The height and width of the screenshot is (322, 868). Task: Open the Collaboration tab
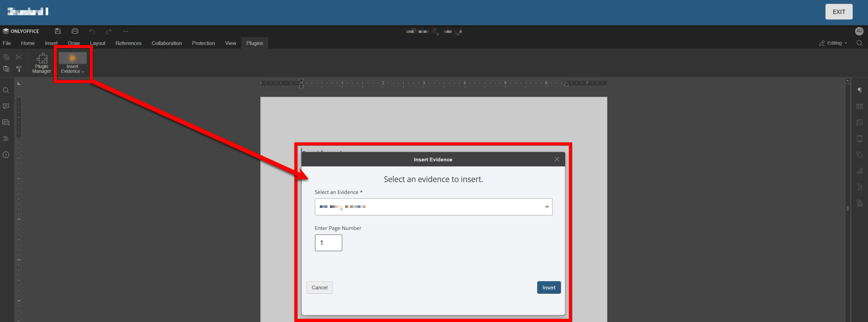coord(166,43)
